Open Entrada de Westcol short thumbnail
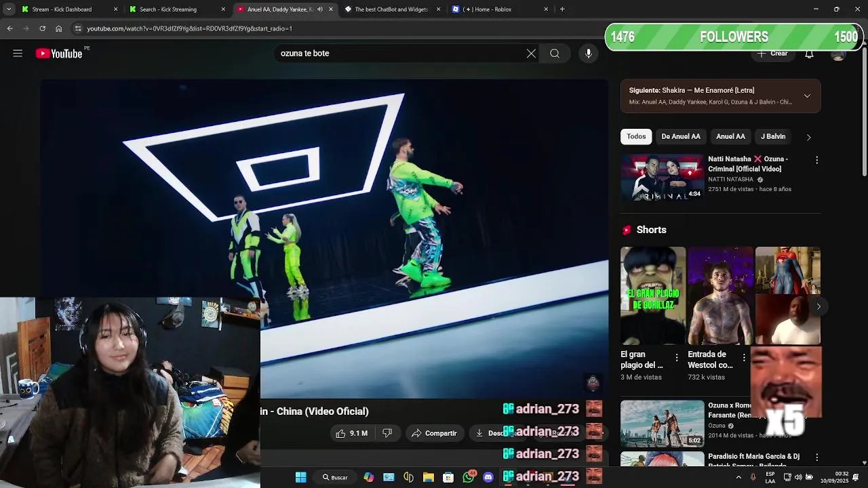Image resolution: width=868 pixels, height=488 pixels. tap(720, 296)
